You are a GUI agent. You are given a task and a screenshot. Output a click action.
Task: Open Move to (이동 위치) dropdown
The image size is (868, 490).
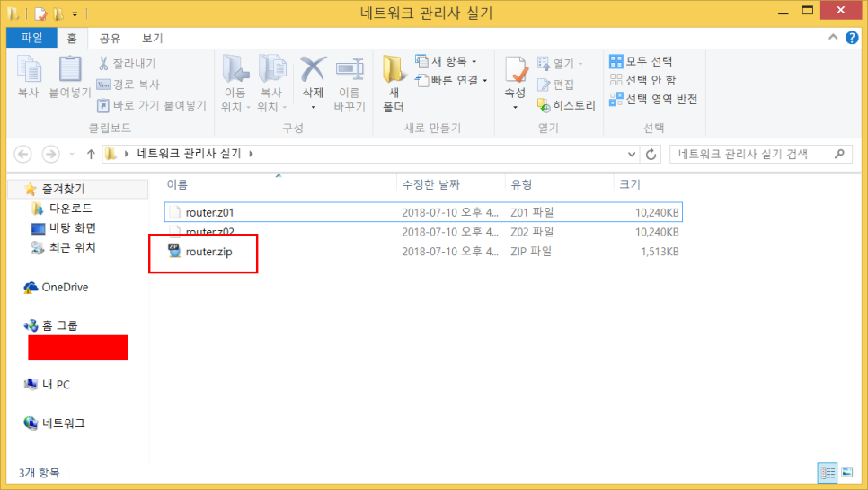coord(235,83)
